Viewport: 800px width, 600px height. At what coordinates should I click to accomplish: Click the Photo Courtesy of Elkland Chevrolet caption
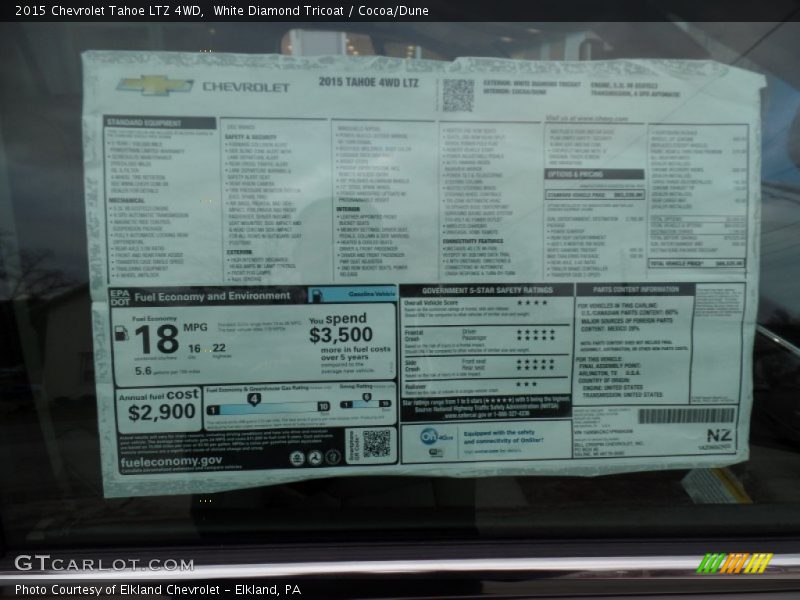158,589
